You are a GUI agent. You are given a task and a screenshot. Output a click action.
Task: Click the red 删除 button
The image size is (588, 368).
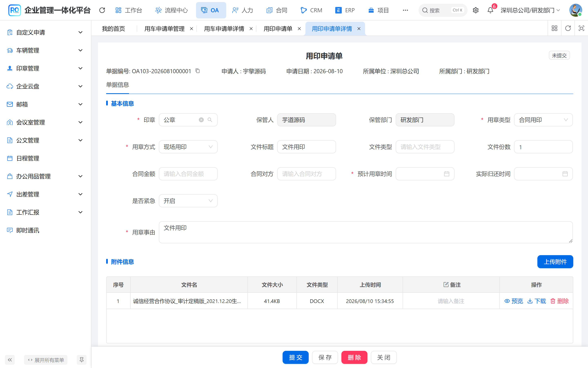[354, 357]
